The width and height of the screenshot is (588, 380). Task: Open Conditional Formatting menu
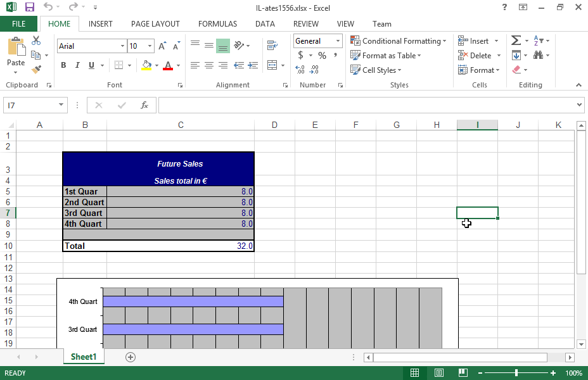pos(398,41)
